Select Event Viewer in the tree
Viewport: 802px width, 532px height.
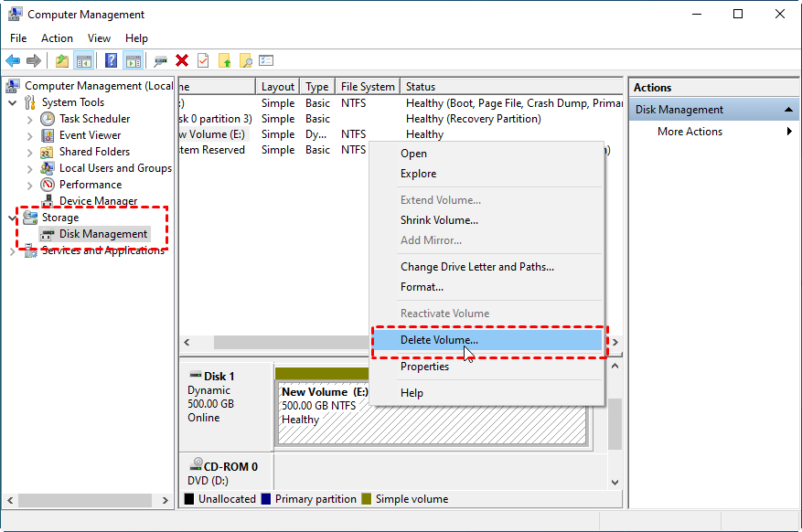pos(90,135)
